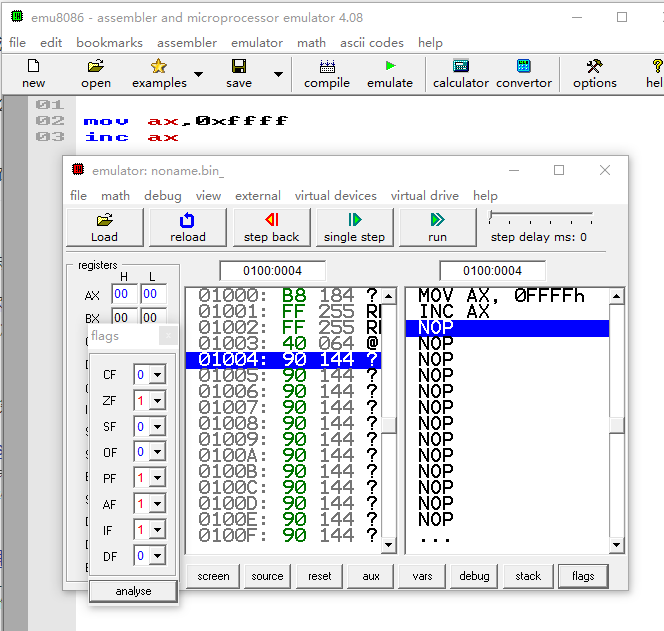Click the BX high byte register field
Viewport: 664px width, 631px height.
125,318
